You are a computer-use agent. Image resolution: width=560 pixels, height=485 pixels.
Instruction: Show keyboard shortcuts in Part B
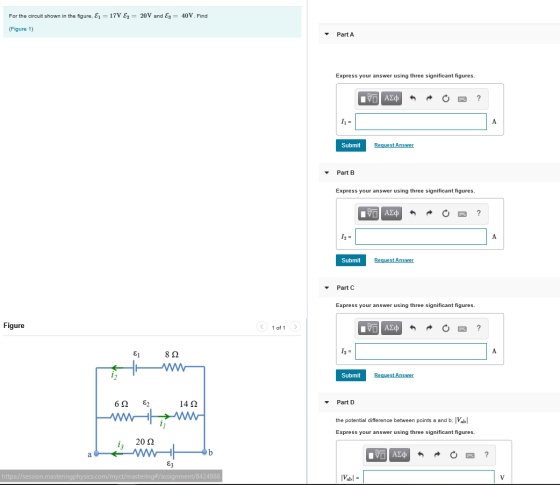click(462, 214)
